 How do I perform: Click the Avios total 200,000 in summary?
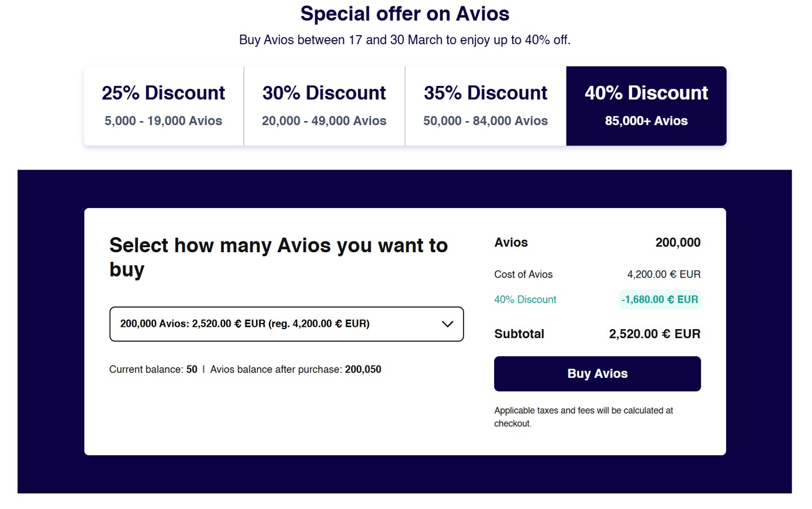point(677,243)
